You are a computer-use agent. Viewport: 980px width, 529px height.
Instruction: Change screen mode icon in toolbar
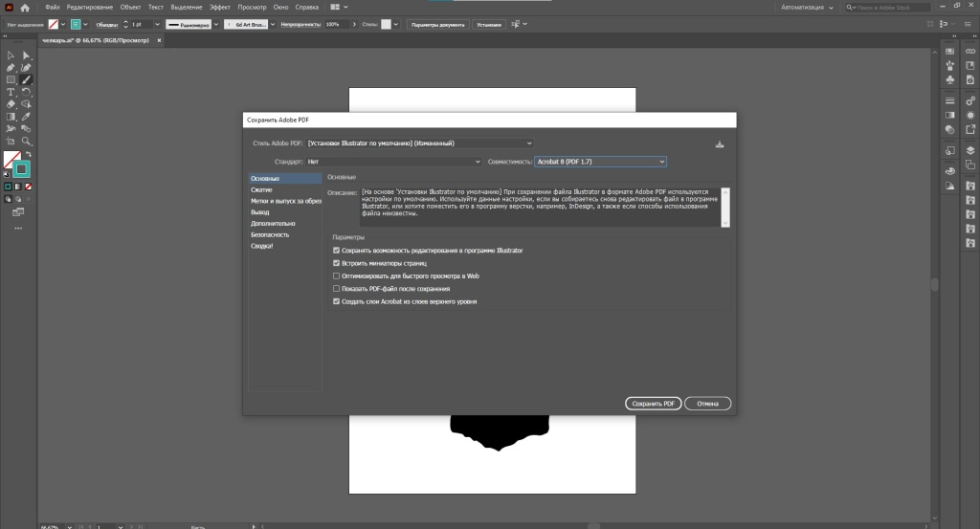pos(18,212)
